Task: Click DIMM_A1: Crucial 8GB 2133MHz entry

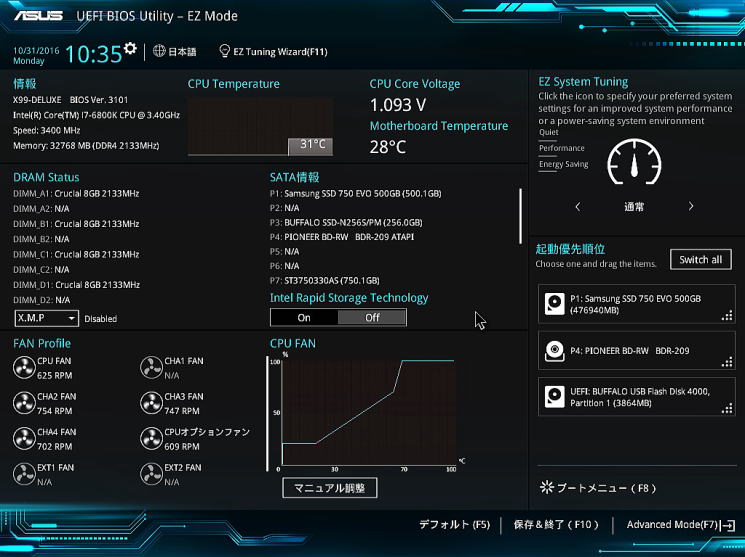Action: pyautogui.click(x=76, y=194)
